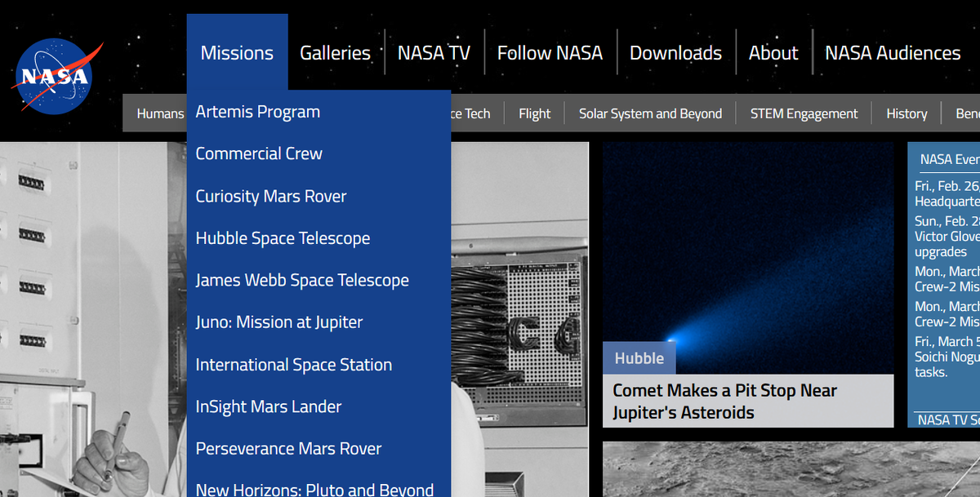The height and width of the screenshot is (497, 980).
Task: Open the lunar surface image card
Action: pyautogui.click(x=791, y=470)
